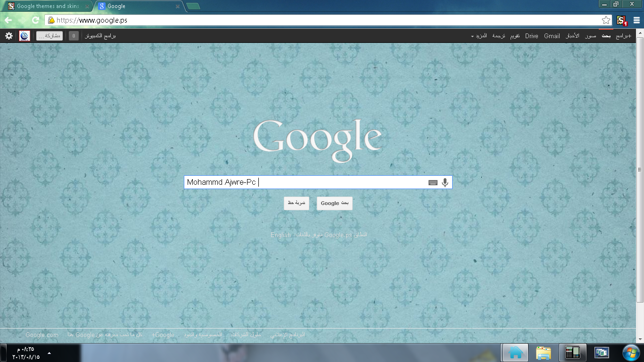Switch language via the English link
The width and height of the screenshot is (644, 362).
point(281,235)
